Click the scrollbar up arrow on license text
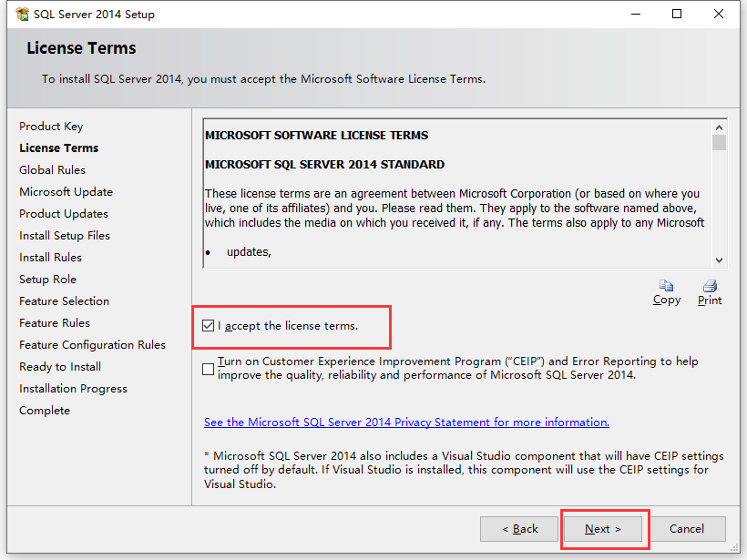The width and height of the screenshot is (747, 560). pyautogui.click(x=718, y=127)
